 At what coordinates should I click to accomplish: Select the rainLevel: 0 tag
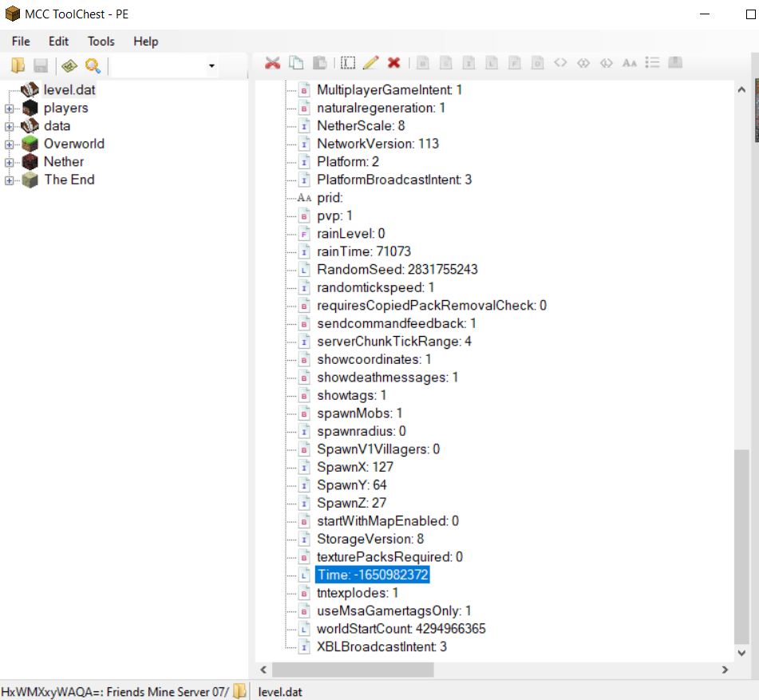[x=350, y=234]
